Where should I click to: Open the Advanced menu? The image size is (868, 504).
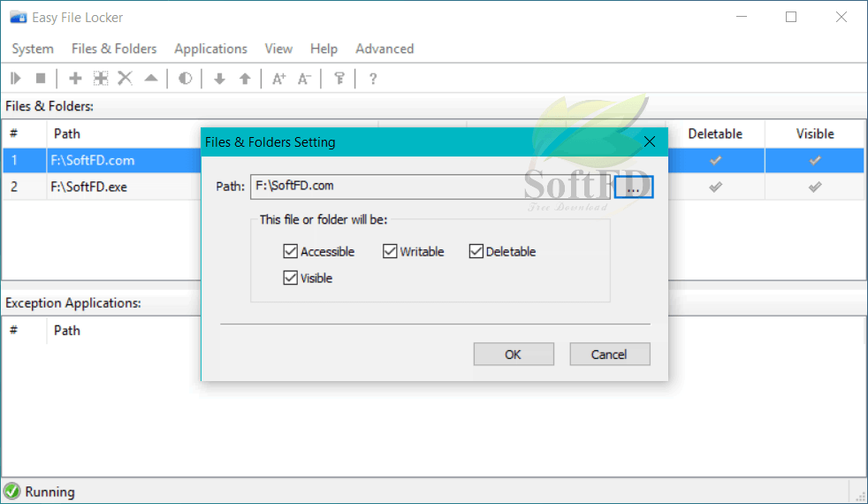385,49
